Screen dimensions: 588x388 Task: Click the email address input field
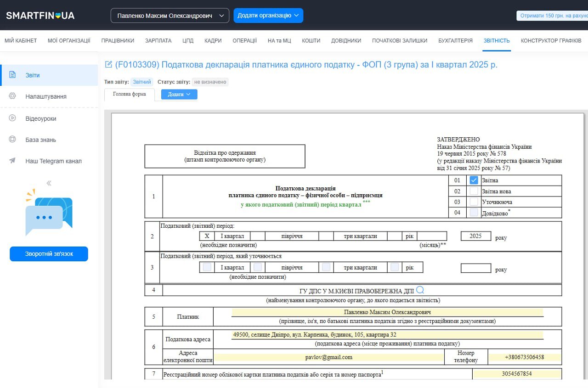(x=329, y=357)
